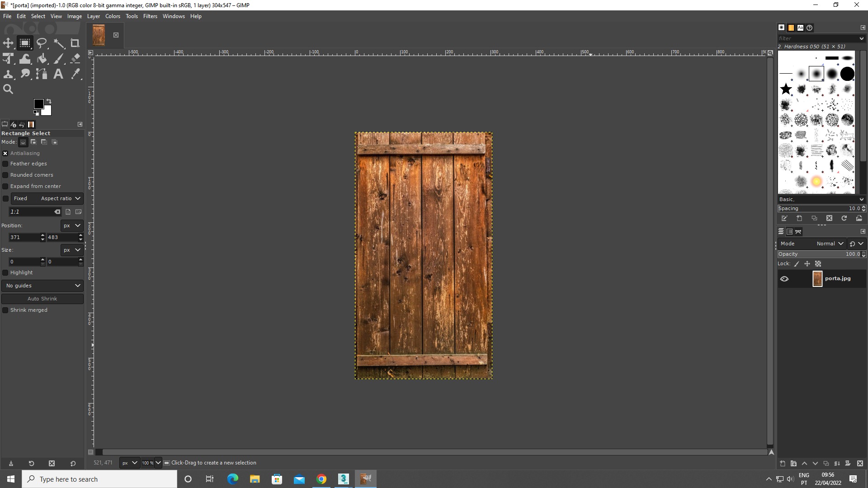Select the Warp Transform tool

(x=24, y=59)
